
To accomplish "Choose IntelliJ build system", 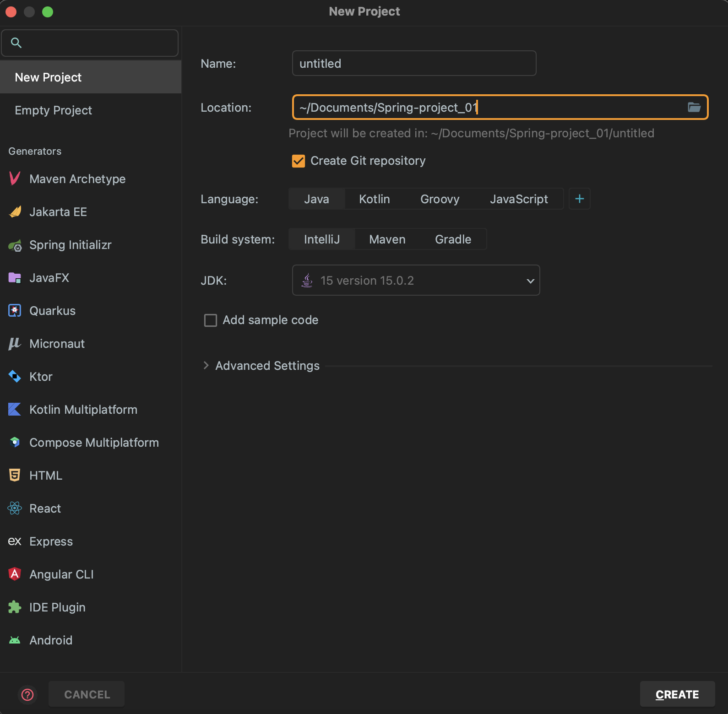I will (x=322, y=239).
